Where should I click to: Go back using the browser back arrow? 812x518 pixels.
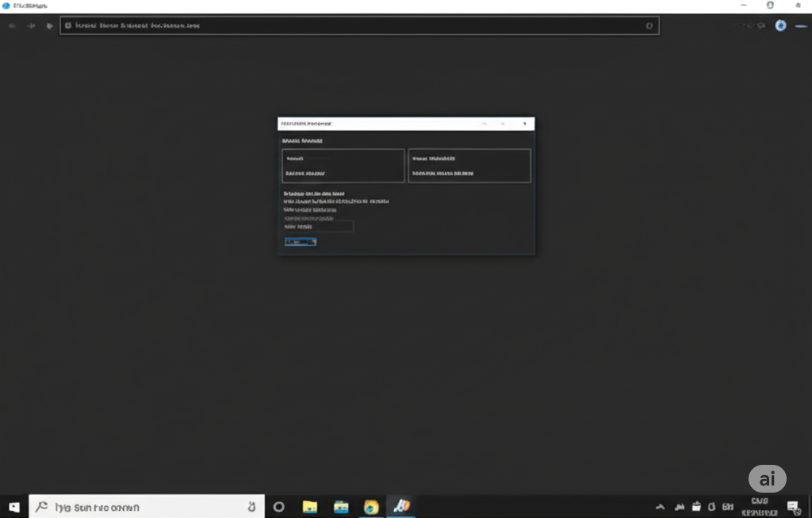[12, 25]
